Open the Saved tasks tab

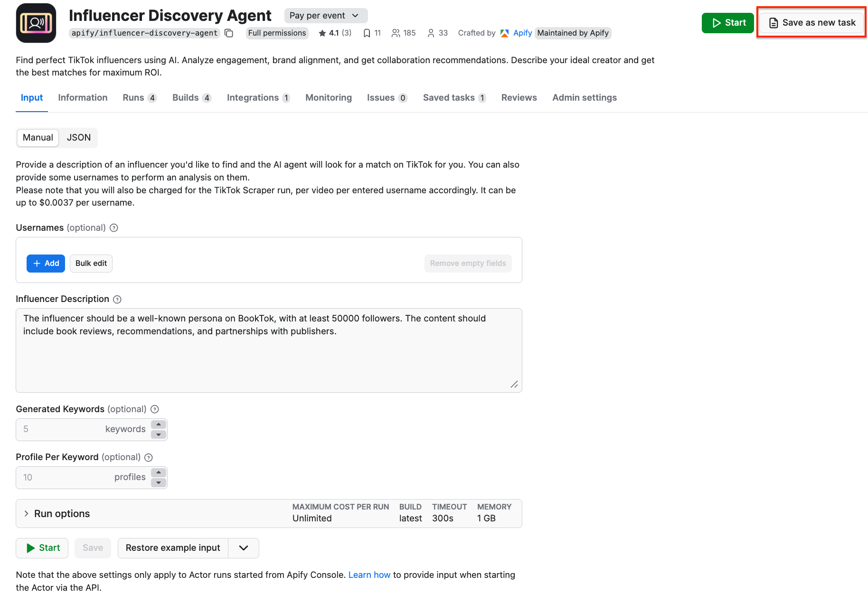click(449, 98)
